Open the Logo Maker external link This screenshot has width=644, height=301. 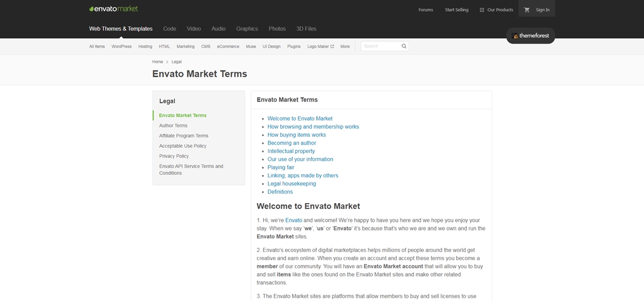320,46
